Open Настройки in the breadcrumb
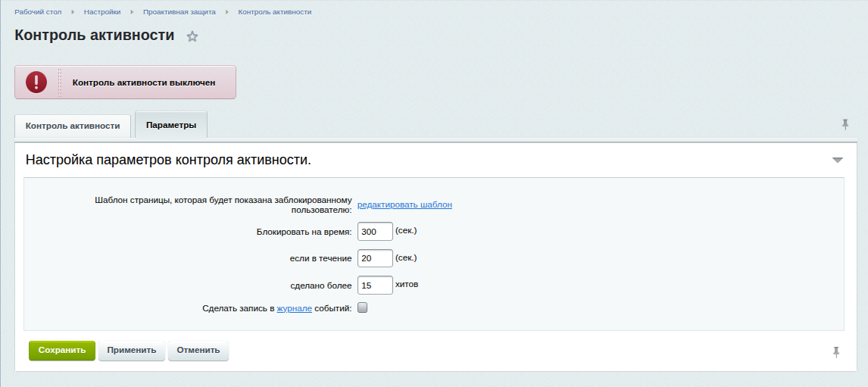 click(x=102, y=12)
